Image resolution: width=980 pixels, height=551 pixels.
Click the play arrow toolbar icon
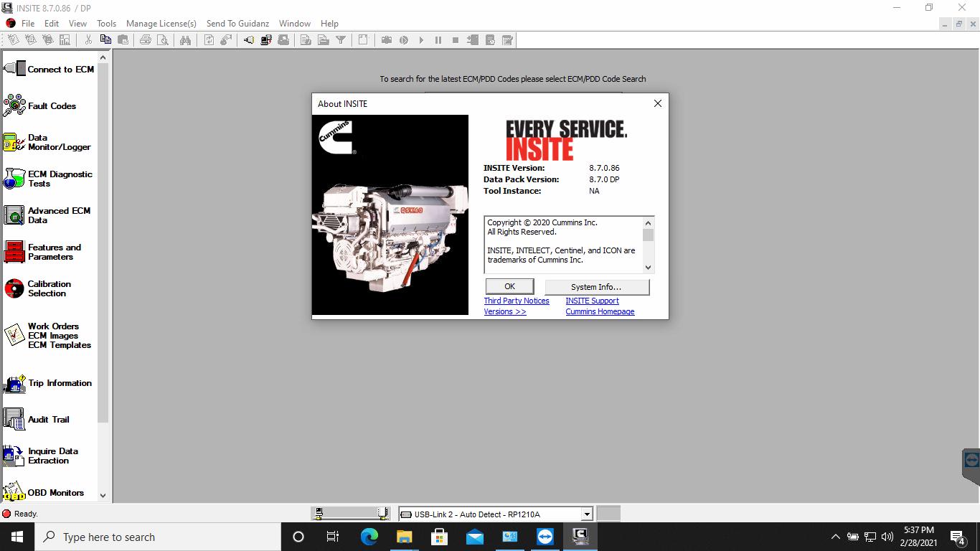click(421, 40)
